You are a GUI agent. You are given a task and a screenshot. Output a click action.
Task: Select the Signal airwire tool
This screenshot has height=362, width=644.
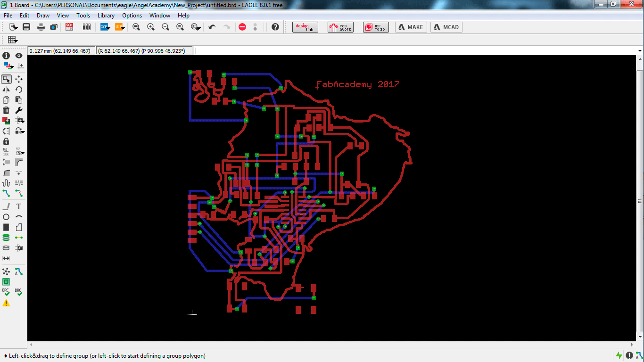[x=19, y=238]
